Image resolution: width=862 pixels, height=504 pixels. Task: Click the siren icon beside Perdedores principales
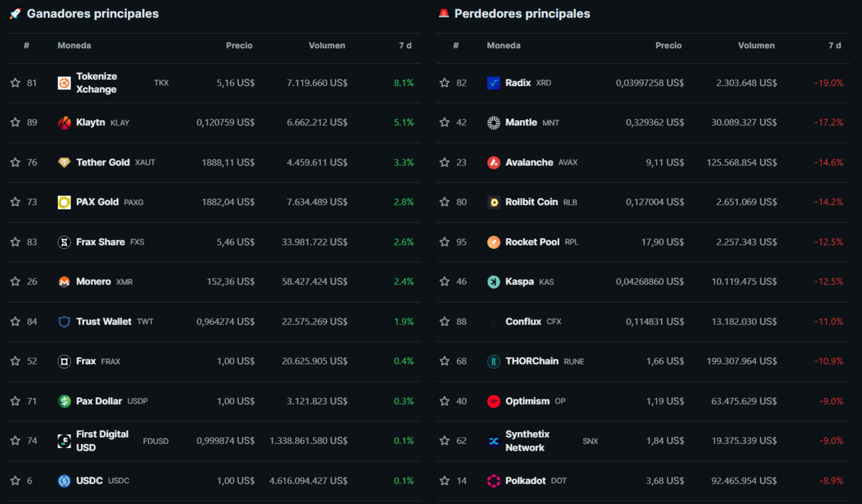(x=444, y=13)
